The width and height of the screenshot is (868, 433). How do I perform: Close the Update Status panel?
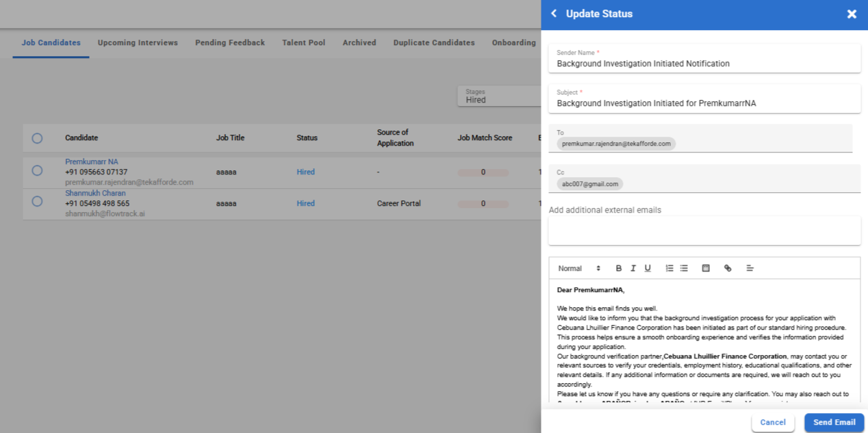(852, 14)
